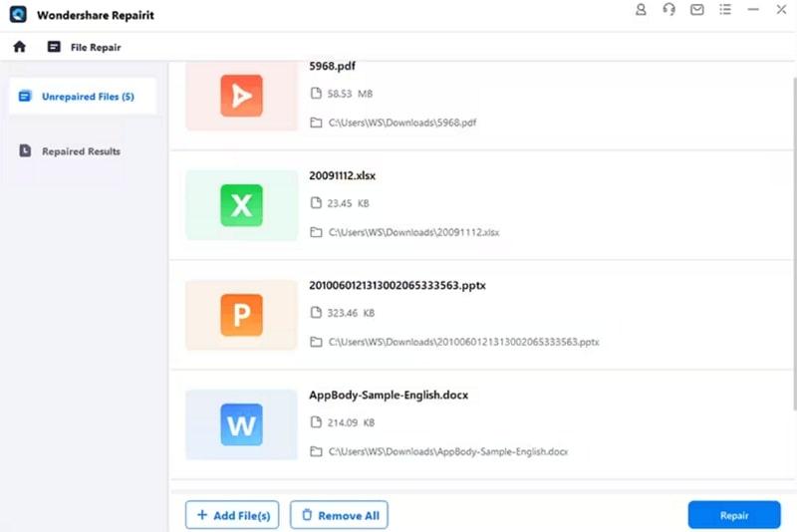The height and width of the screenshot is (532, 797).
Task: Switch to the Repaired Results tab
Action: (x=83, y=150)
